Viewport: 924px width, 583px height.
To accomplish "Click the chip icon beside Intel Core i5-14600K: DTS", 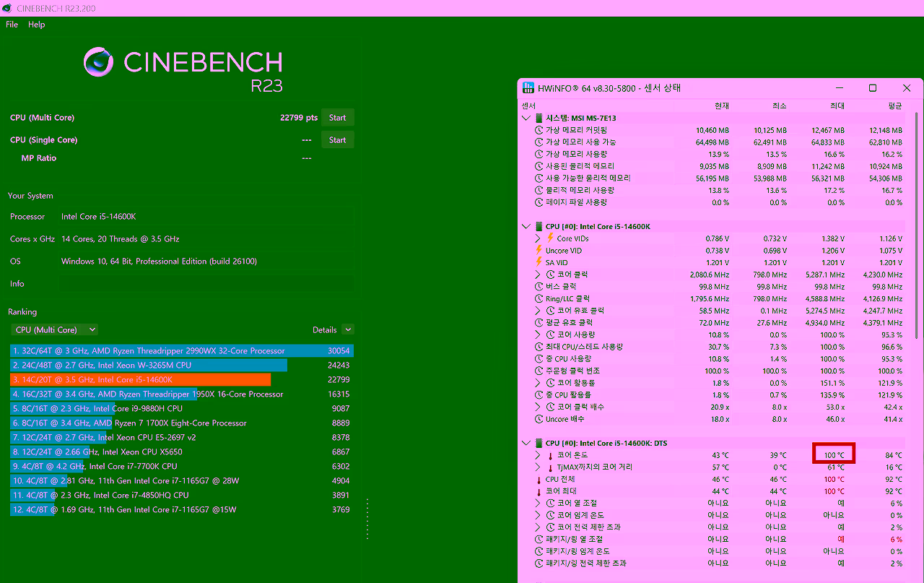I will [x=539, y=443].
